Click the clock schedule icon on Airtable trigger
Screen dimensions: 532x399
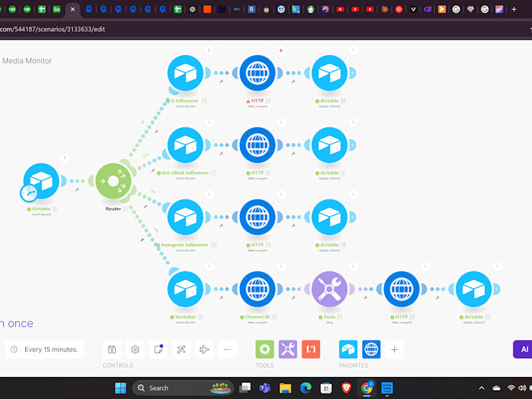pos(29,193)
